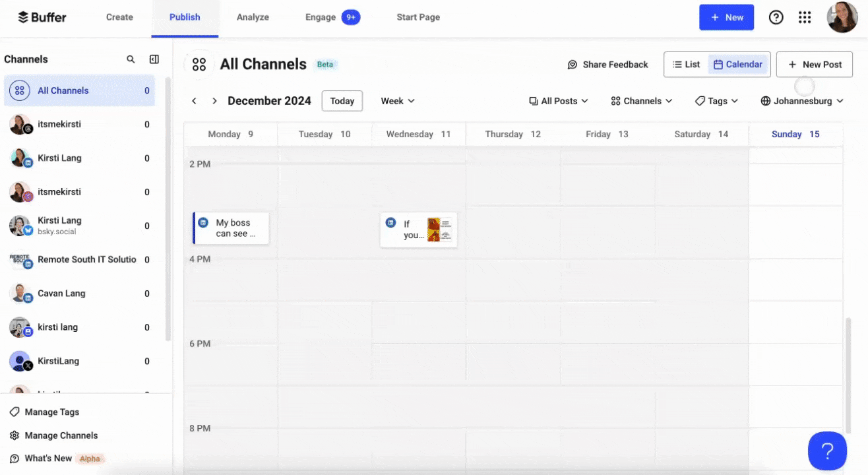Click the Buffer logo
868x475 pixels.
(x=42, y=17)
